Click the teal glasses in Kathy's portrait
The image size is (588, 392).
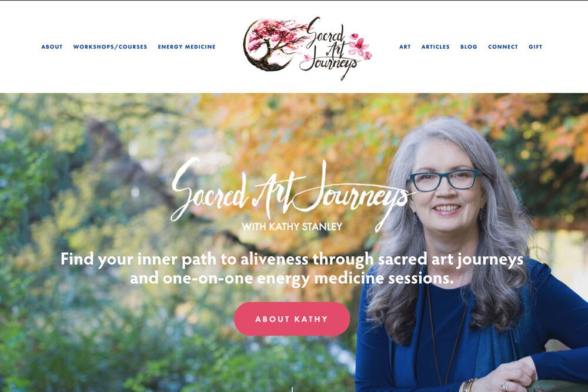tap(445, 180)
